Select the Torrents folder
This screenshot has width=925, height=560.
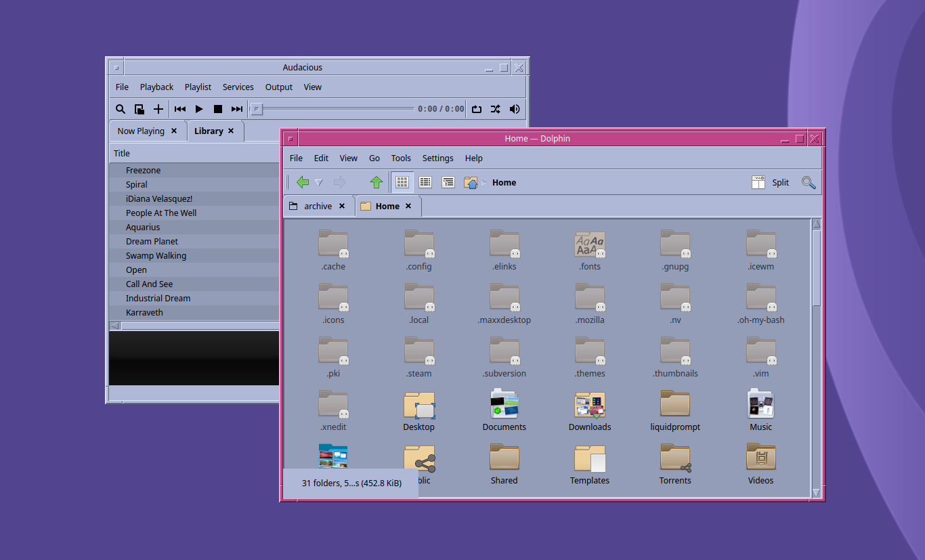675,463
